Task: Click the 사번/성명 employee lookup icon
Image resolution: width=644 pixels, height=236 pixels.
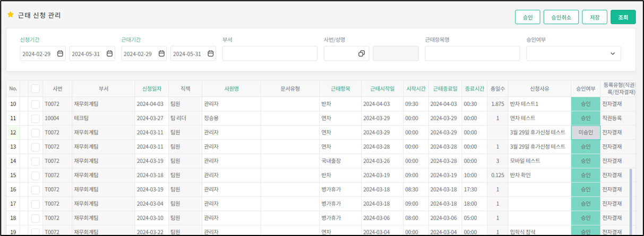Action: pos(361,54)
